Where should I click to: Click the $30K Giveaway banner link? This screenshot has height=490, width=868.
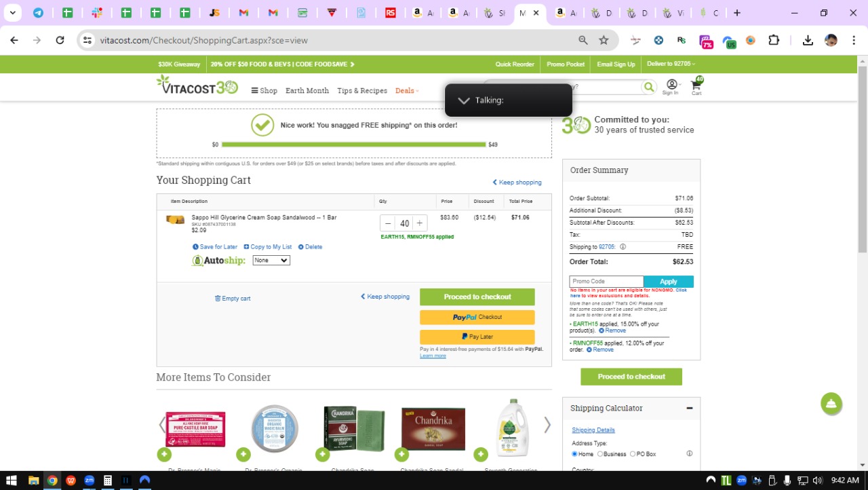tap(179, 64)
